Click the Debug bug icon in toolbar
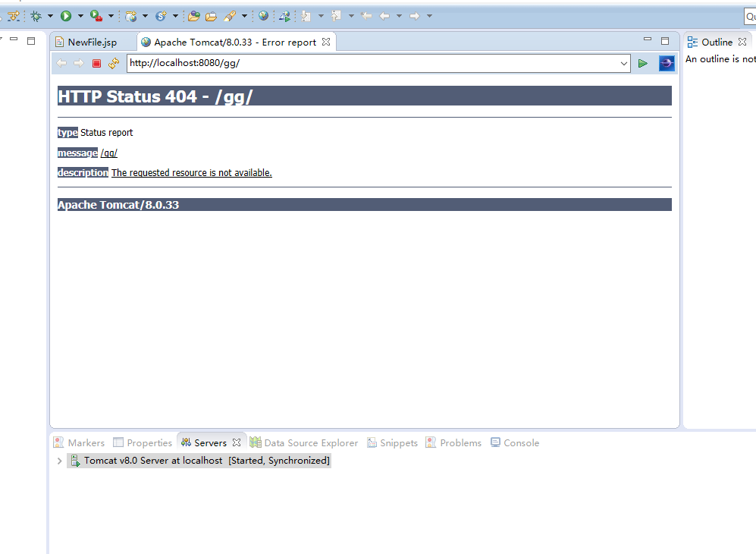 point(36,16)
